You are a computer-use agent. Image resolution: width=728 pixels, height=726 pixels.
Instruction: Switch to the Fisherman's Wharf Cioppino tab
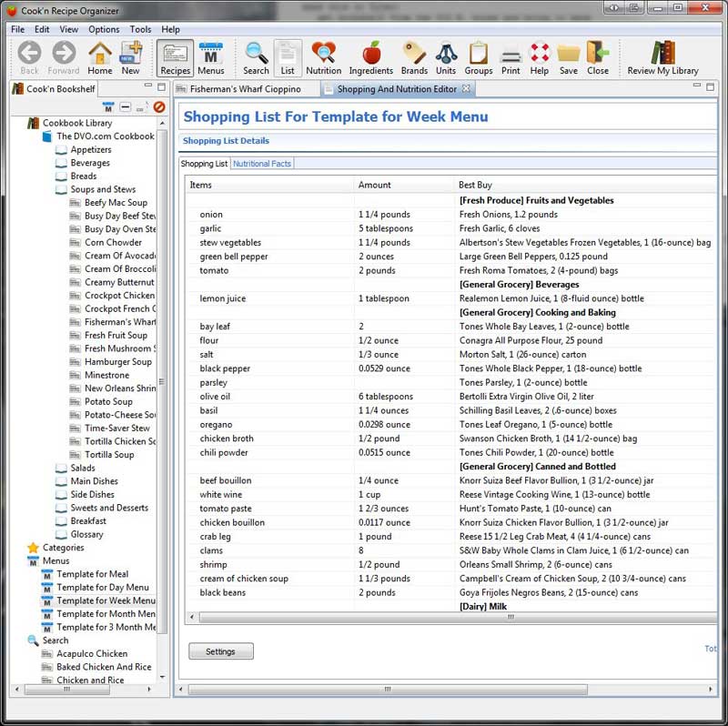(x=245, y=88)
